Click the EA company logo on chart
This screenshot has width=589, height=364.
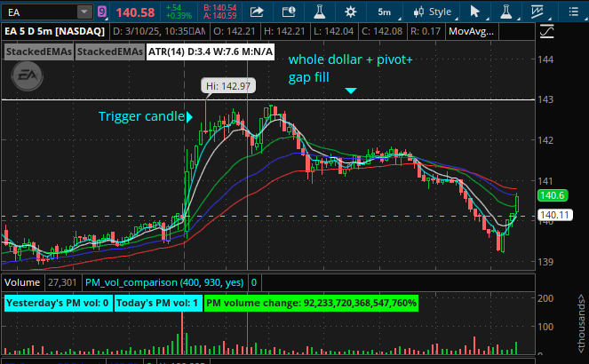tap(28, 75)
